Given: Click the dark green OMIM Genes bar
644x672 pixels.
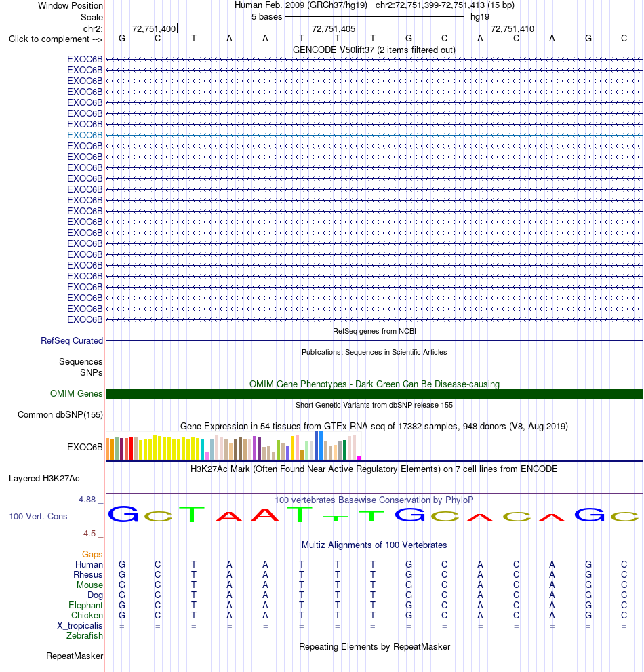Looking at the screenshot, I should pyautogui.click(x=374, y=393).
